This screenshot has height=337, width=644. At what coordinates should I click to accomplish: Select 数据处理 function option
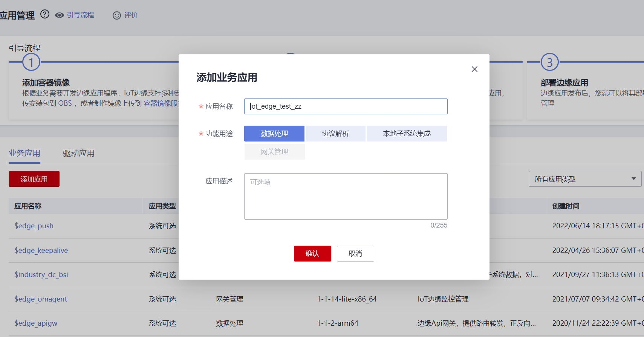click(274, 134)
